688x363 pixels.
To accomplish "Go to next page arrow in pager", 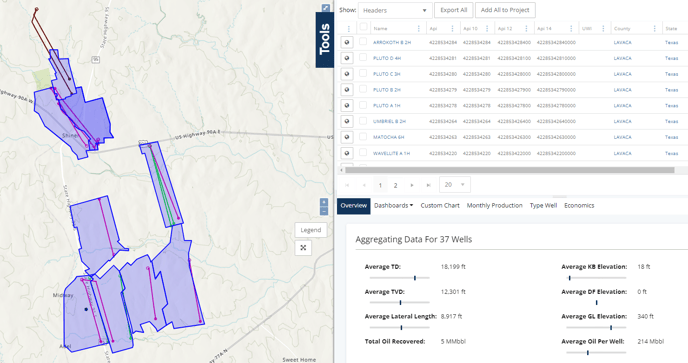I will 412,185.
